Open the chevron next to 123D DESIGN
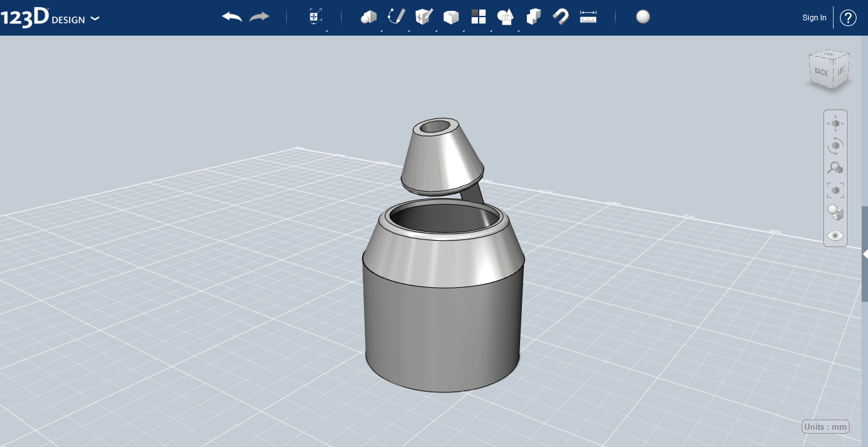 [95, 18]
